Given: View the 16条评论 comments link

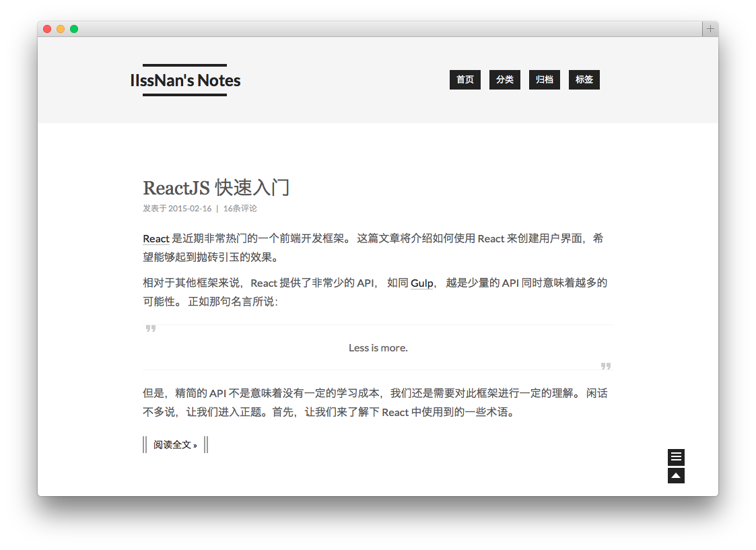Looking at the screenshot, I should pos(240,209).
